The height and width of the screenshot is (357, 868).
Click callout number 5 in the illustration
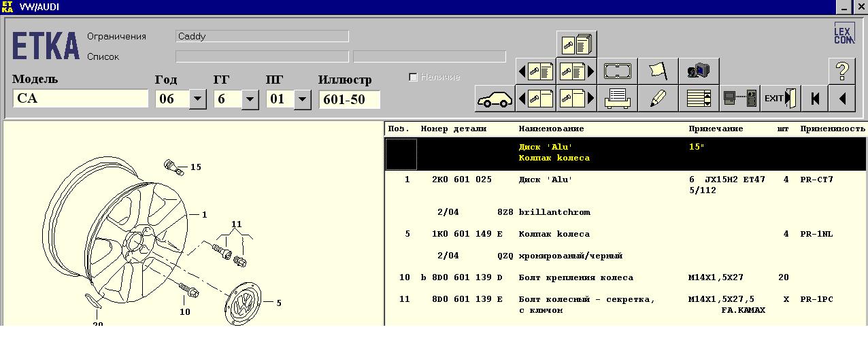point(279,303)
